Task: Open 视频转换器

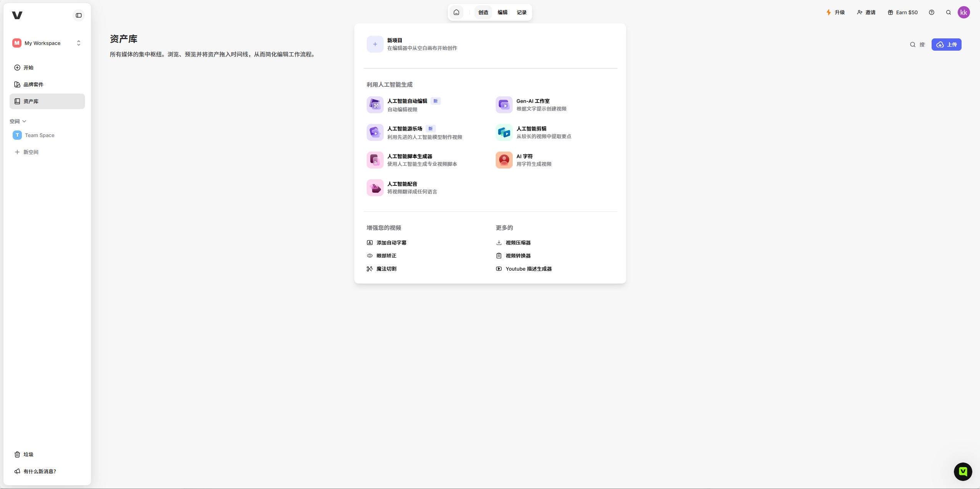Action: click(x=513, y=256)
